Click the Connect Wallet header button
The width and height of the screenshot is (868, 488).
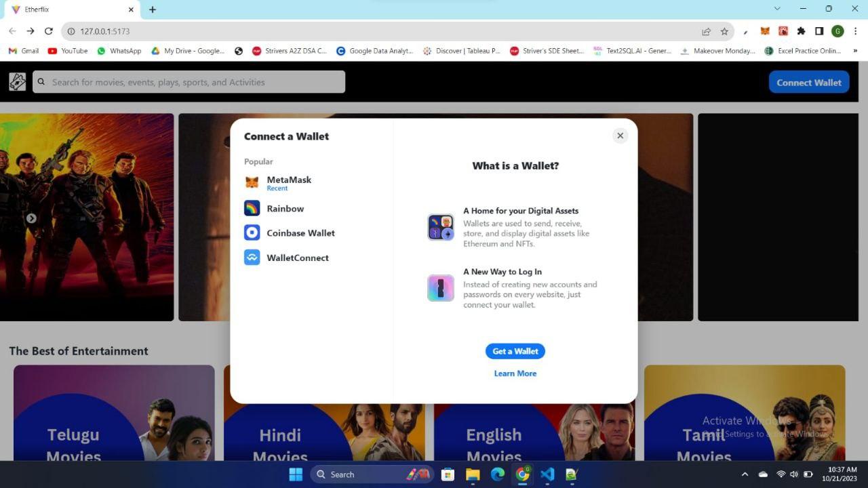coord(809,82)
